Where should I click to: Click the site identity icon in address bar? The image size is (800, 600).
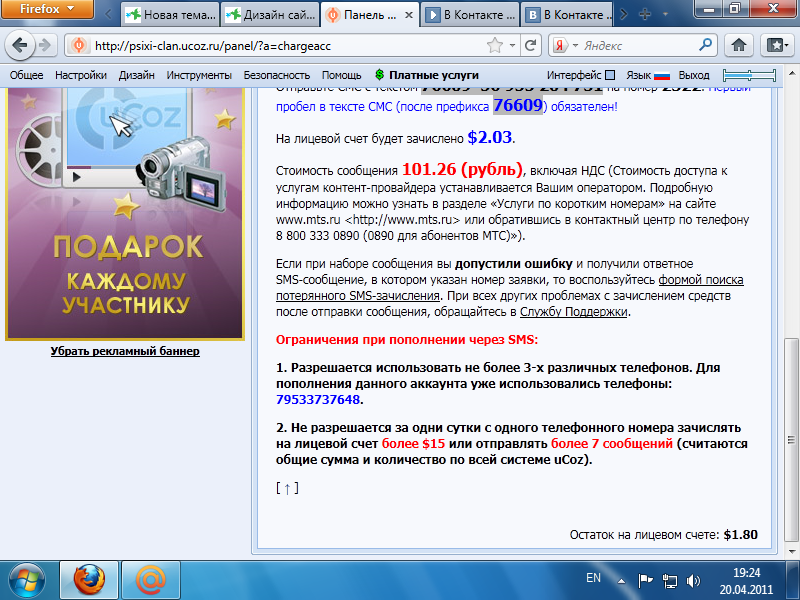(79, 45)
